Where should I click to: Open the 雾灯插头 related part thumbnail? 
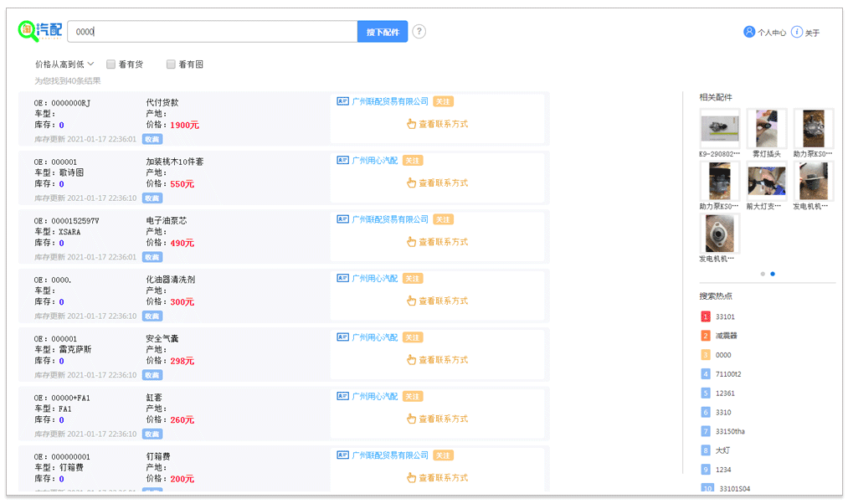(767, 129)
